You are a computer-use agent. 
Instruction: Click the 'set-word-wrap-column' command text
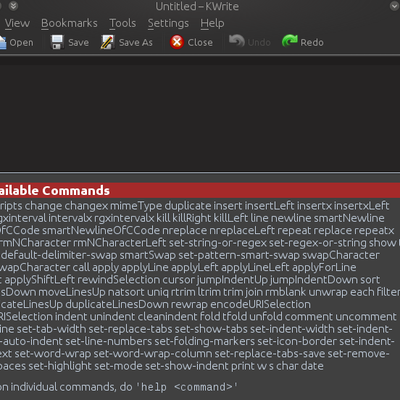click(x=153, y=354)
